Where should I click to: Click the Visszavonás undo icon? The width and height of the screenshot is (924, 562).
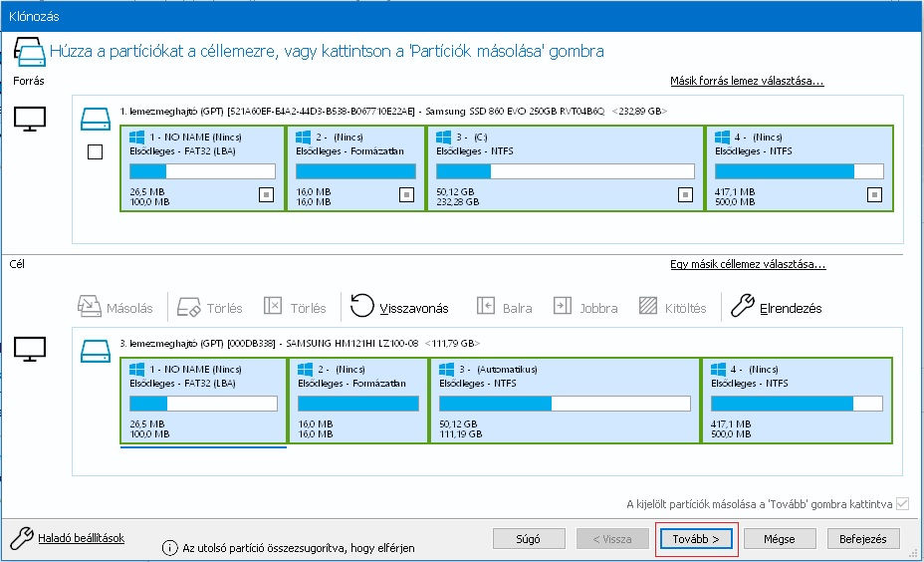(362, 308)
